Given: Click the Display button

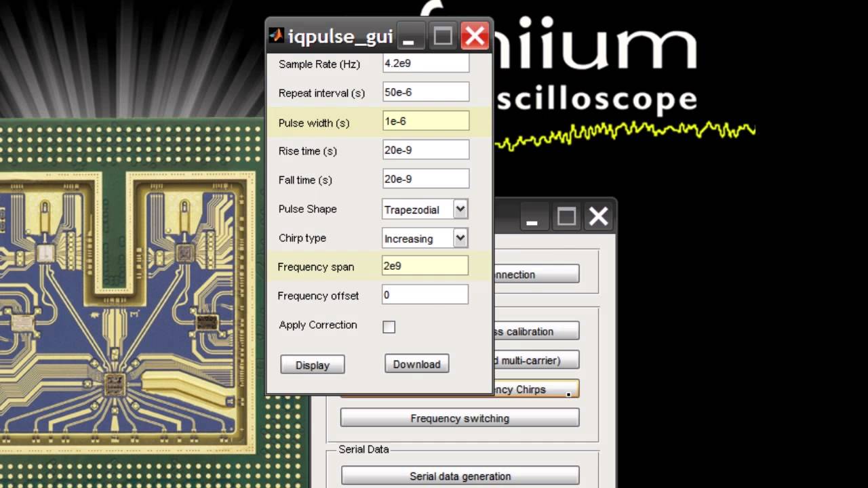Looking at the screenshot, I should pyautogui.click(x=313, y=365).
